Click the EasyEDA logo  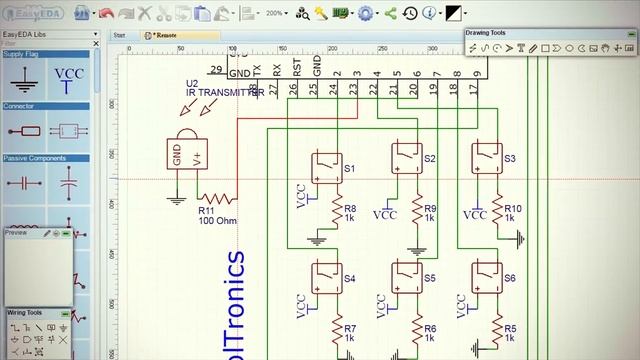point(34,14)
